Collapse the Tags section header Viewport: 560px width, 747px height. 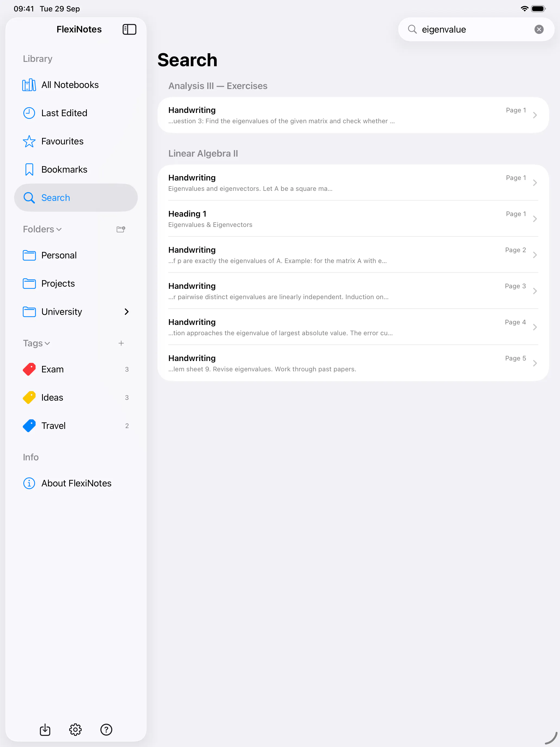[36, 343]
